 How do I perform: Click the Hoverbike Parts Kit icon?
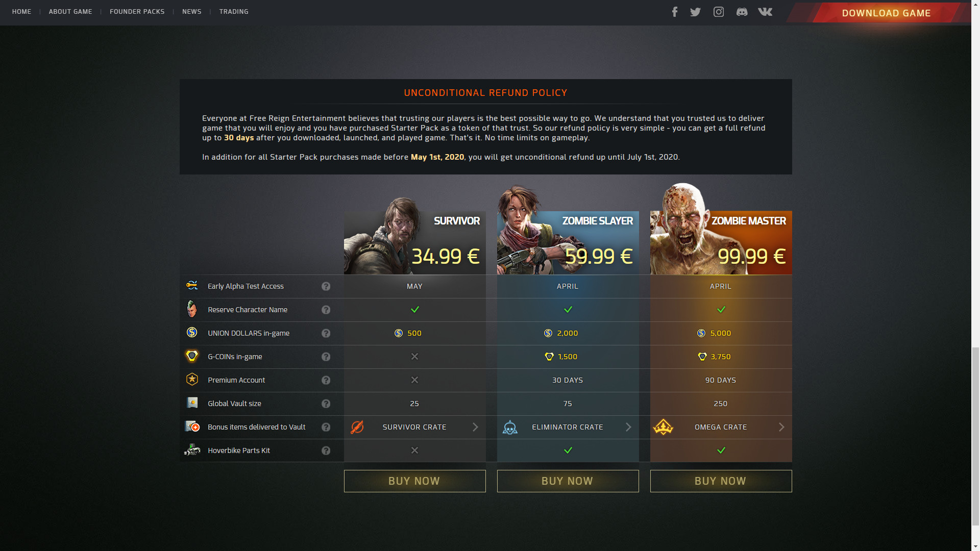tap(192, 449)
